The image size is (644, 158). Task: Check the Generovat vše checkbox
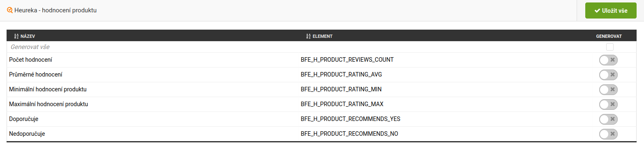point(609,47)
